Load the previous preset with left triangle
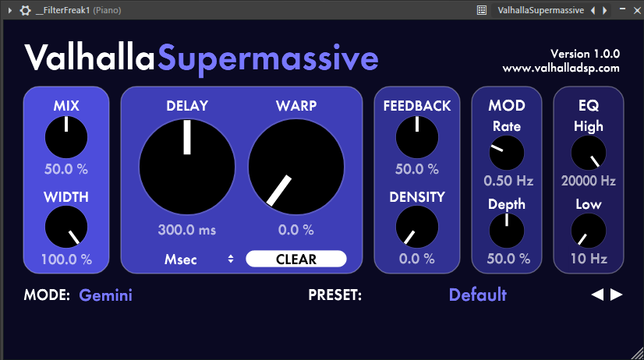Screen dimensions: 644x360 (x=598, y=295)
